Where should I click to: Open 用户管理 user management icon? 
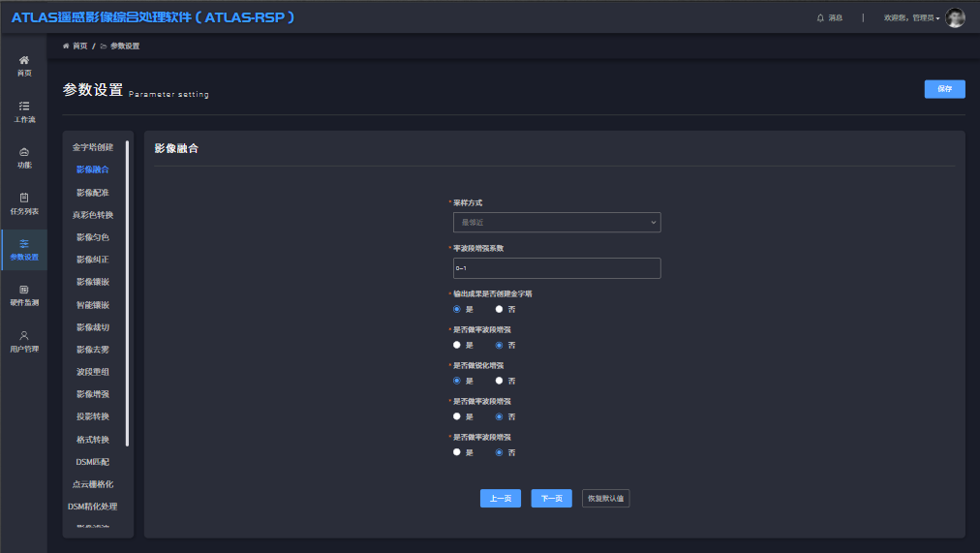[24, 335]
